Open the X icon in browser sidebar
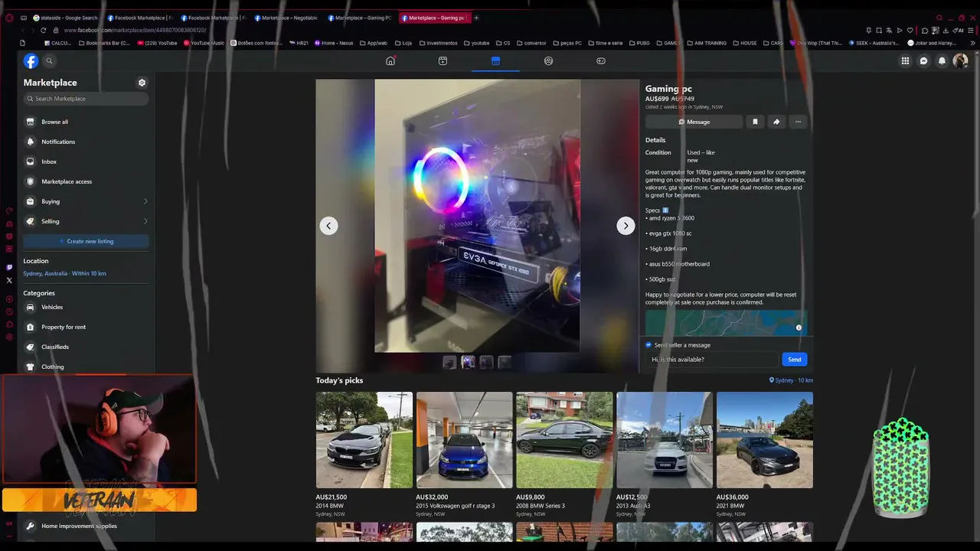The image size is (980, 551). point(9,280)
